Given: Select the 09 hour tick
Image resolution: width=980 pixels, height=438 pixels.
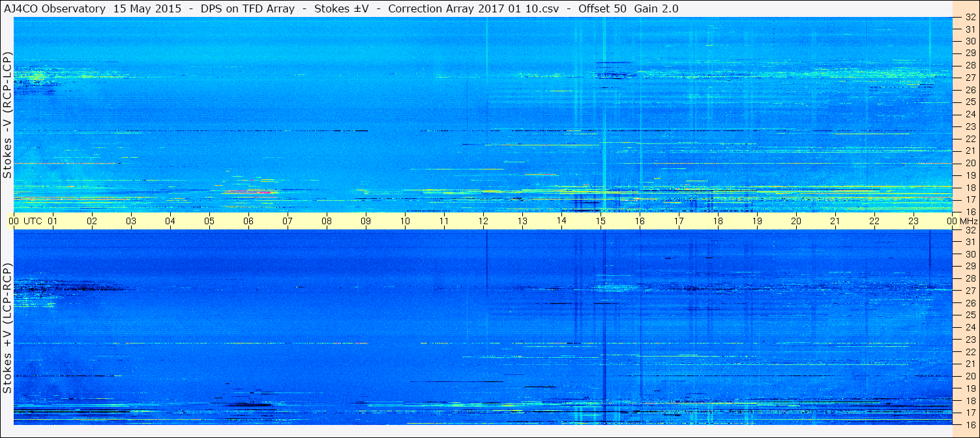Looking at the screenshot, I should pyautogui.click(x=366, y=222).
